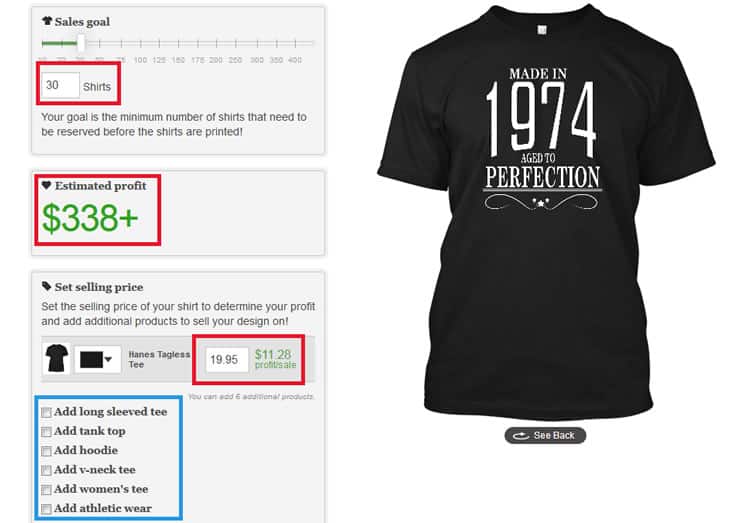Click the t-shirt icon beside Sales goal
Viewport: 750px width, 523px height.
47,21
